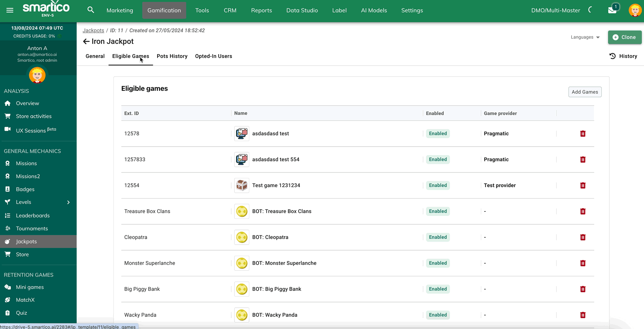The height and width of the screenshot is (329, 644).
Task: Open the hamburger navigation menu
Action: 10,10
